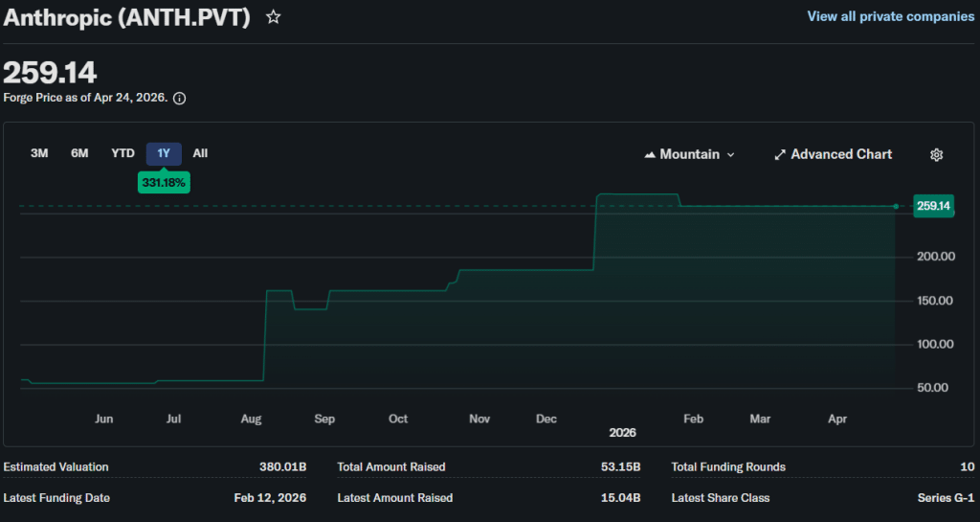The width and height of the screenshot is (980, 522).
Task: Click the Latest Amount Raised label
Action: pos(395,498)
